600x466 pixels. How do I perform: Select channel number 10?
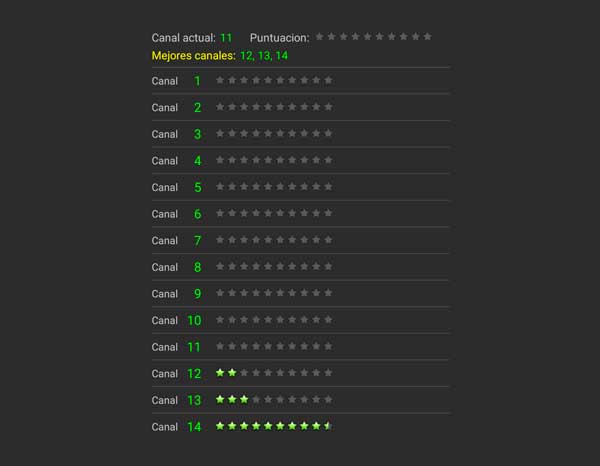tap(194, 320)
